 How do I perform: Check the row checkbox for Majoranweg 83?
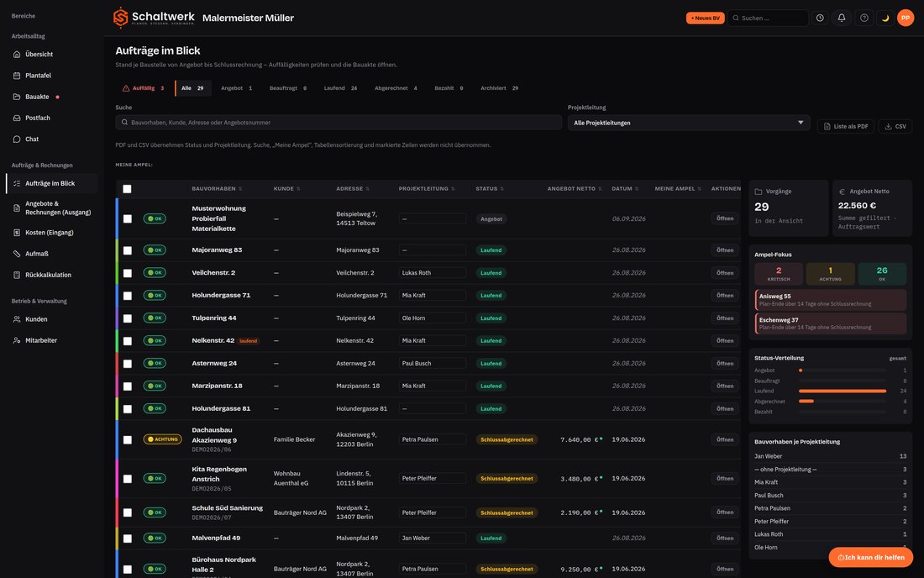(x=128, y=250)
